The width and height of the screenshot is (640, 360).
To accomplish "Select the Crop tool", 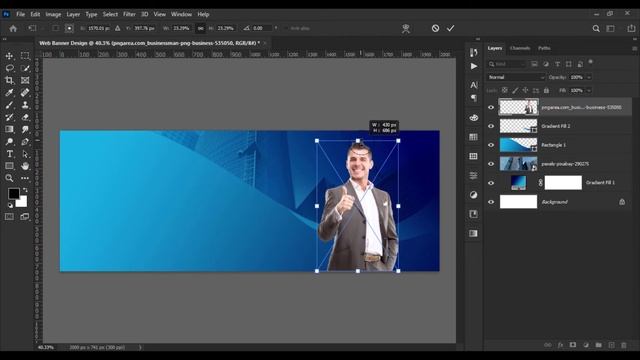I will click(9, 80).
